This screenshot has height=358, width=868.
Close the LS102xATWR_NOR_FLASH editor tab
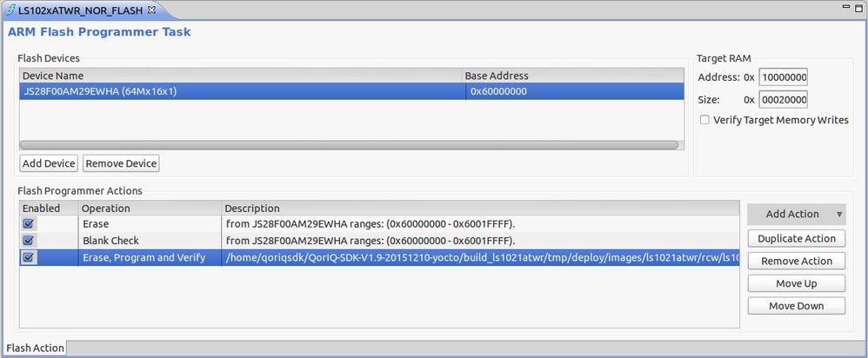151,10
